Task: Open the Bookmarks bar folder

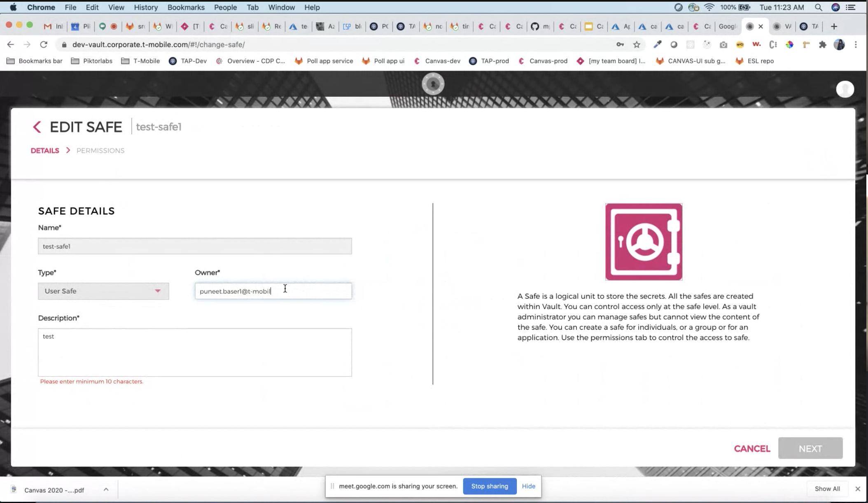Action: coord(35,61)
